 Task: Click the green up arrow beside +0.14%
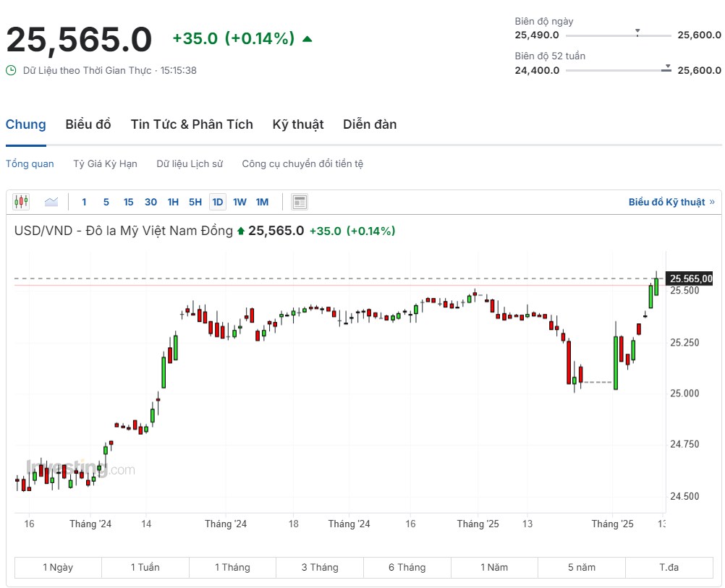(x=307, y=39)
